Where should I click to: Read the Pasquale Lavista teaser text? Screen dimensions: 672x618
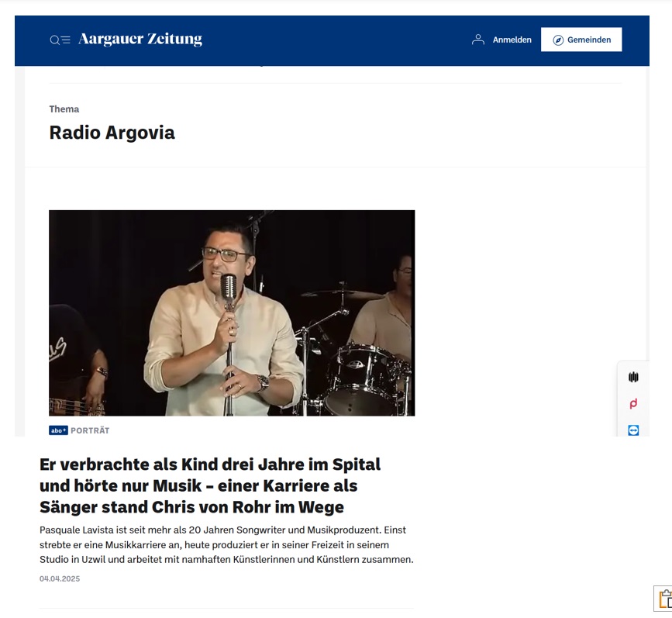coord(226,544)
